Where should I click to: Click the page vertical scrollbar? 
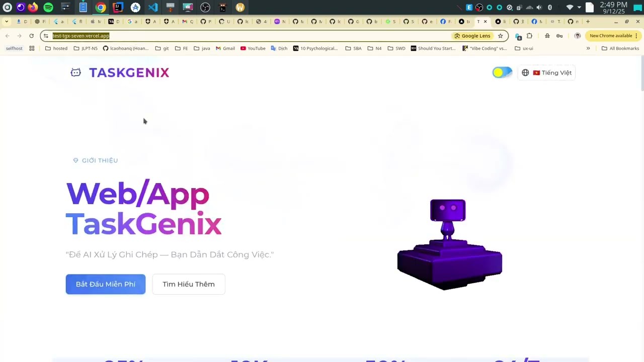[641, 74]
